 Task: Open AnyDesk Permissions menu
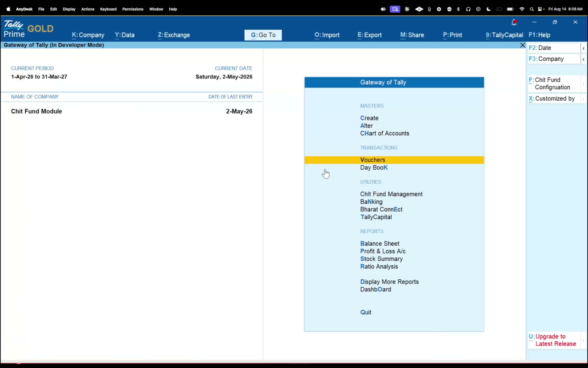click(x=133, y=9)
